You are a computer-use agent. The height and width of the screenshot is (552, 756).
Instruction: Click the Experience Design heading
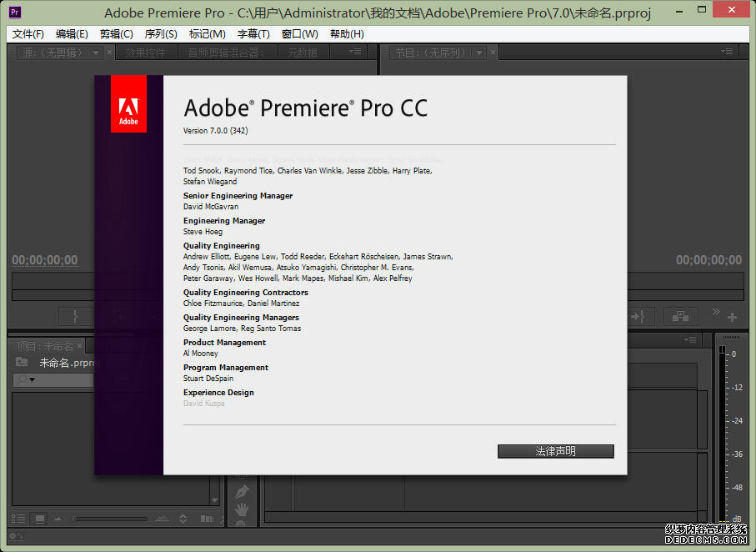218,393
